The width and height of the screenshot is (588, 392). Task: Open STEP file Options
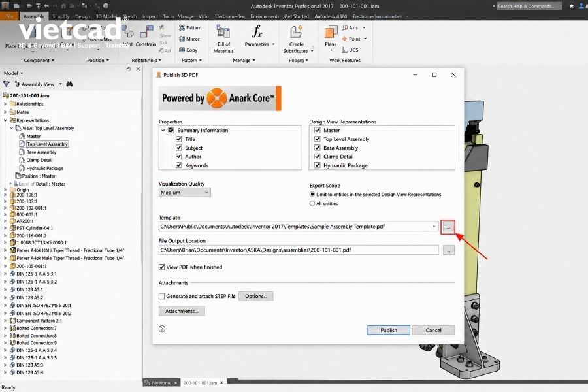click(x=255, y=296)
